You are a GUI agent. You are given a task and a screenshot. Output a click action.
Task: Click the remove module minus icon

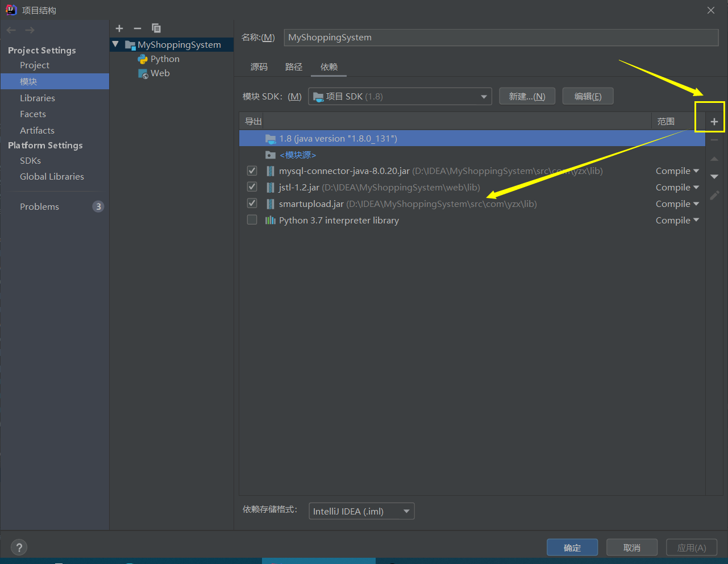[x=137, y=28]
